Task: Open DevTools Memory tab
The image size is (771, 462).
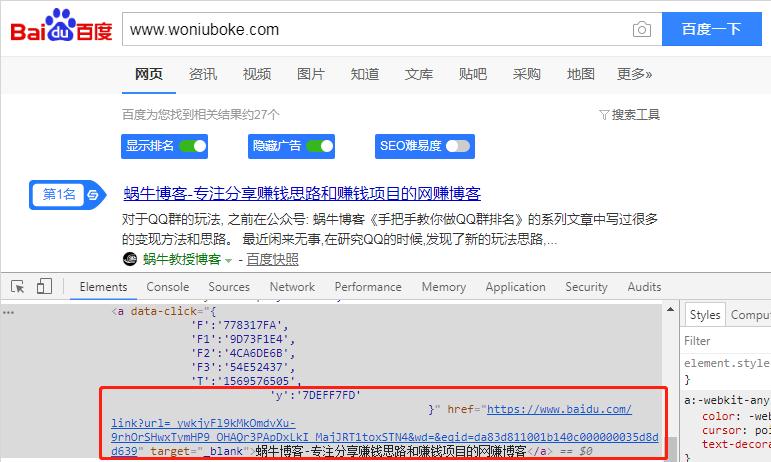Action: click(x=444, y=287)
